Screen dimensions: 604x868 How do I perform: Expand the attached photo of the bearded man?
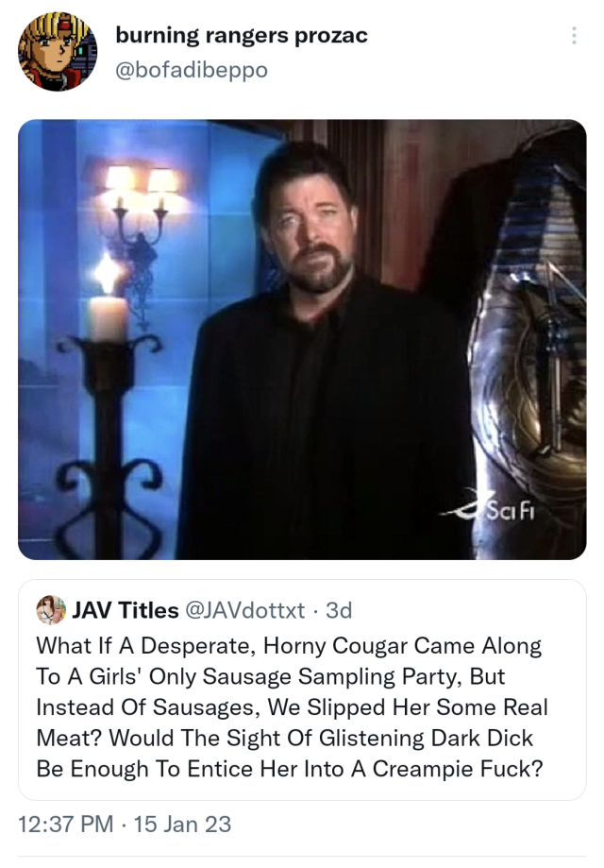coord(302,339)
